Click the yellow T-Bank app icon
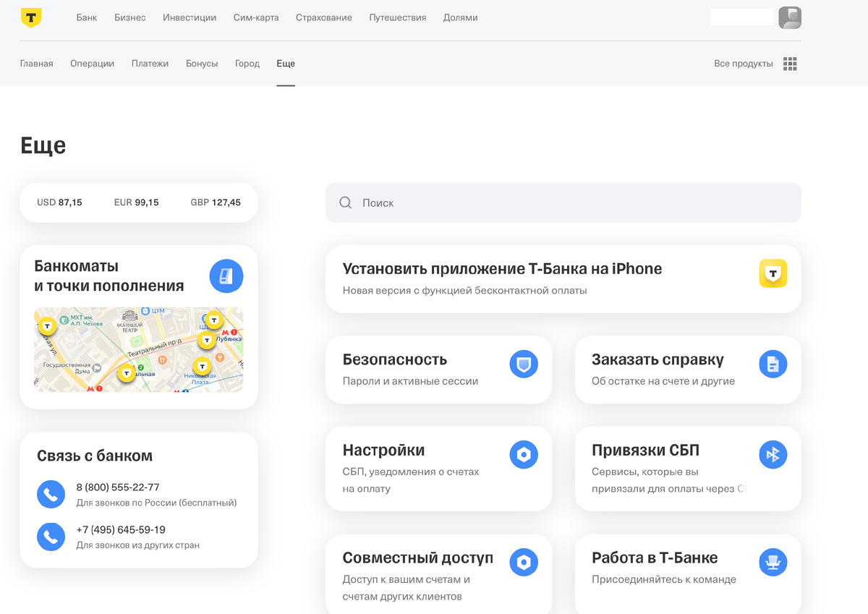The height and width of the screenshot is (614, 868). click(773, 273)
